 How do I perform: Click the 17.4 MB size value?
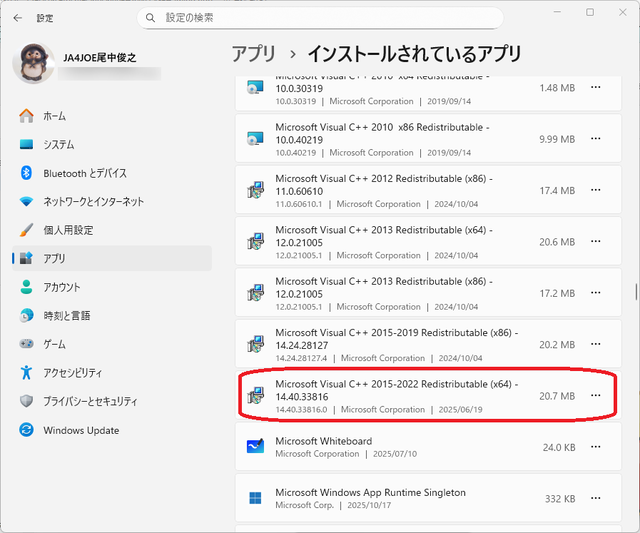pos(557,191)
